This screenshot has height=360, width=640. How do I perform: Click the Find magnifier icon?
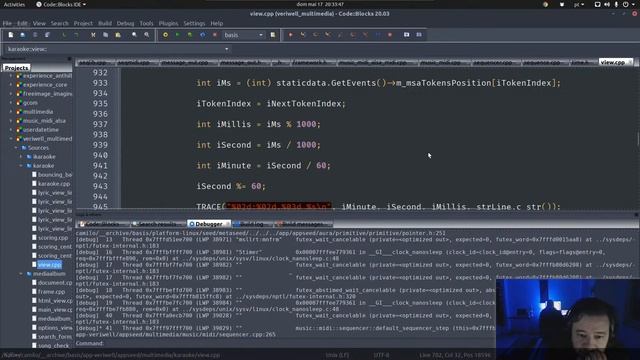point(134,35)
